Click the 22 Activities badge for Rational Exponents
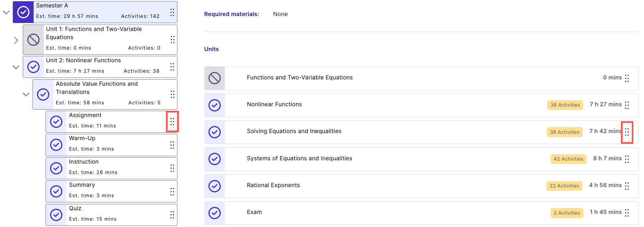The height and width of the screenshot is (227, 644). coord(564,186)
